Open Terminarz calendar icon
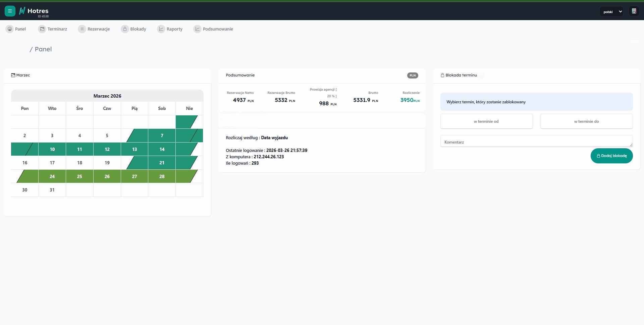 42,29
